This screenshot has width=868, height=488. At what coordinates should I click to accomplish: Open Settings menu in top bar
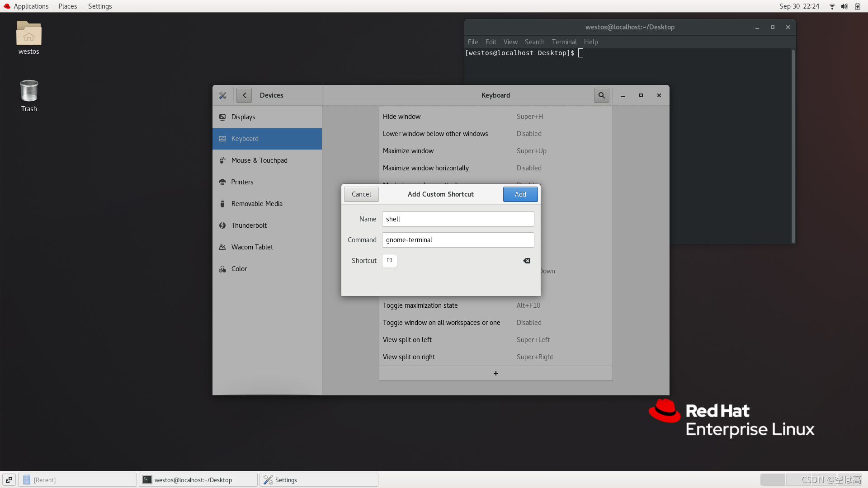(100, 6)
